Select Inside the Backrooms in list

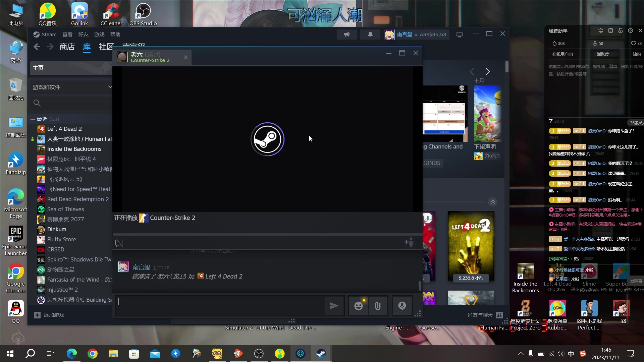(x=74, y=149)
